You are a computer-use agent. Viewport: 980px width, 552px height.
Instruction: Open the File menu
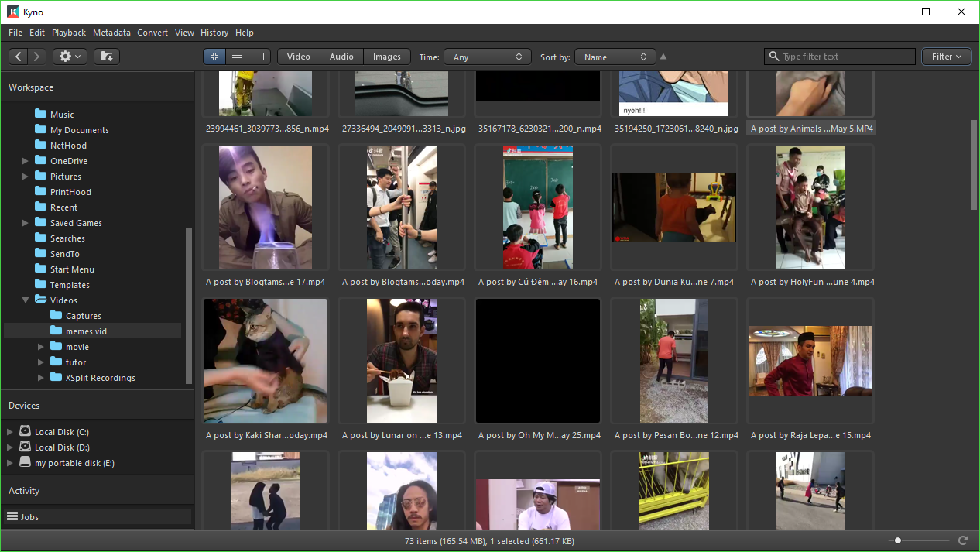point(15,33)
